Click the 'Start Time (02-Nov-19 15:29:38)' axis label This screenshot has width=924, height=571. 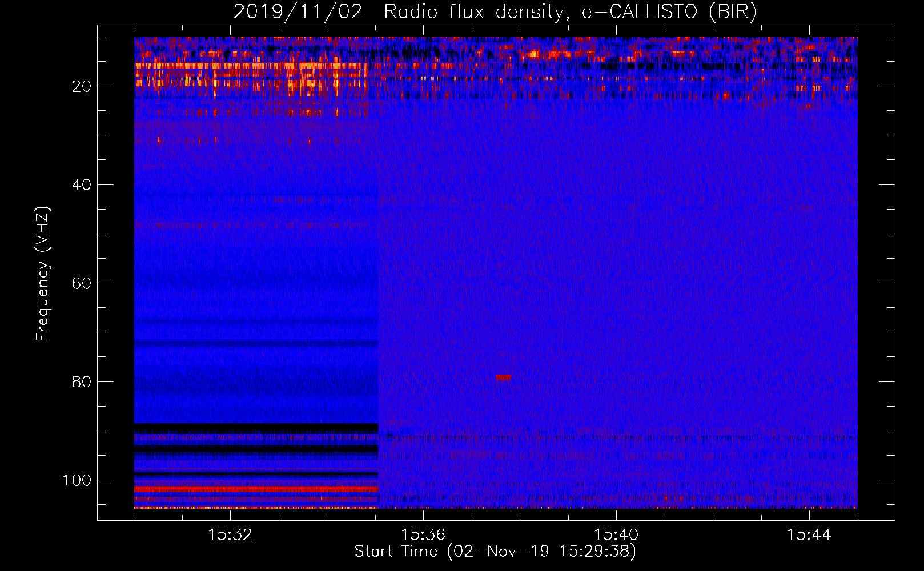[x=495, y=552]
